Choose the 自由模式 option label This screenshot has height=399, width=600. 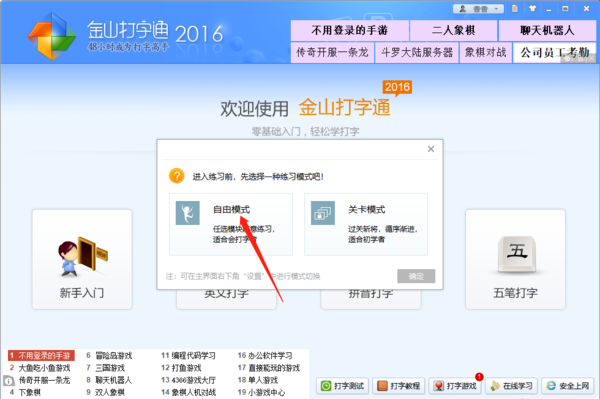[232, 210]
